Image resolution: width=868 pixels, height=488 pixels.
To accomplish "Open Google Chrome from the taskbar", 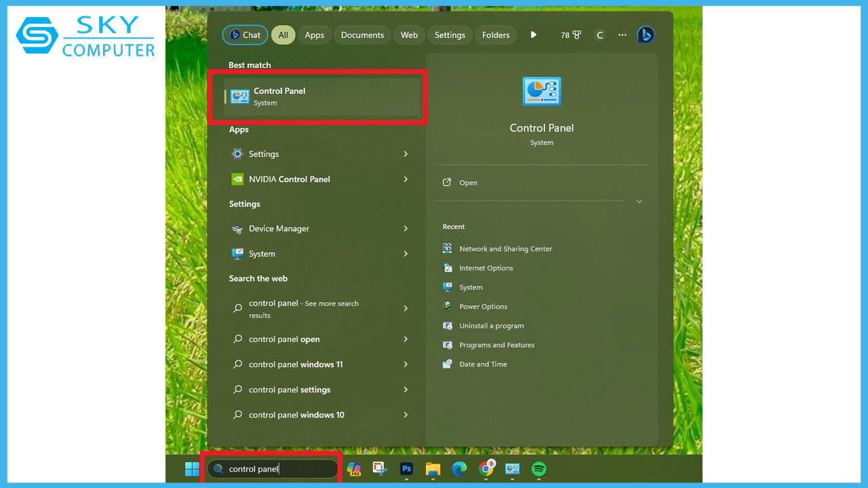I will (486, 469).
